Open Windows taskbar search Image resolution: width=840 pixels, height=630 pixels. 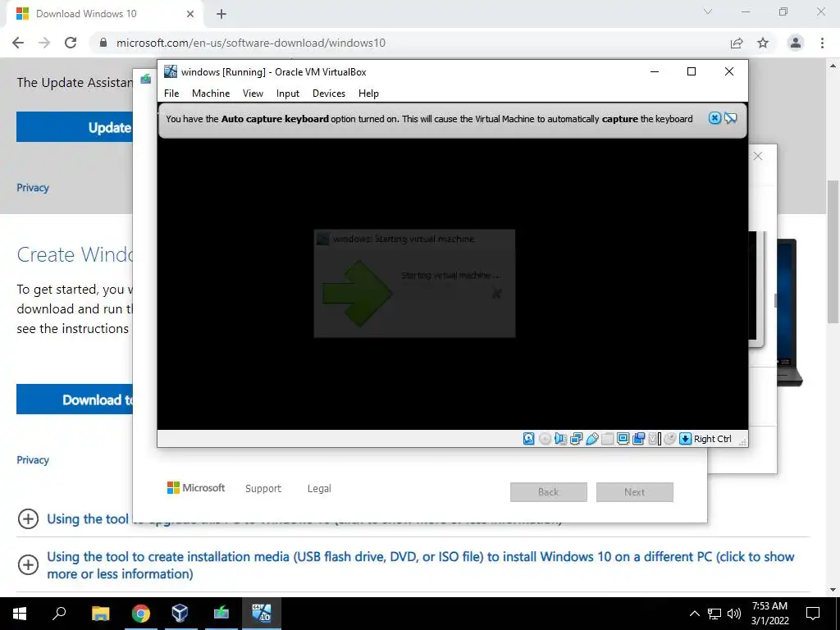coord(59,614)
